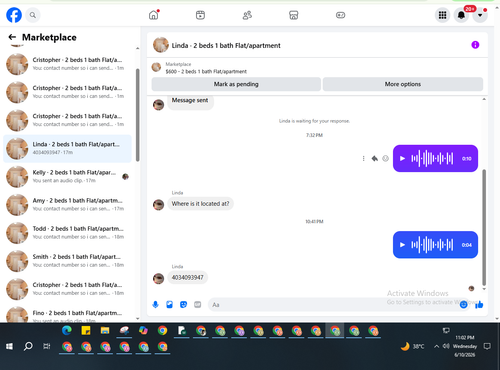
Task: Open the Facebook search magnifier
Action: pyautogui.click(x=33, y=15)
